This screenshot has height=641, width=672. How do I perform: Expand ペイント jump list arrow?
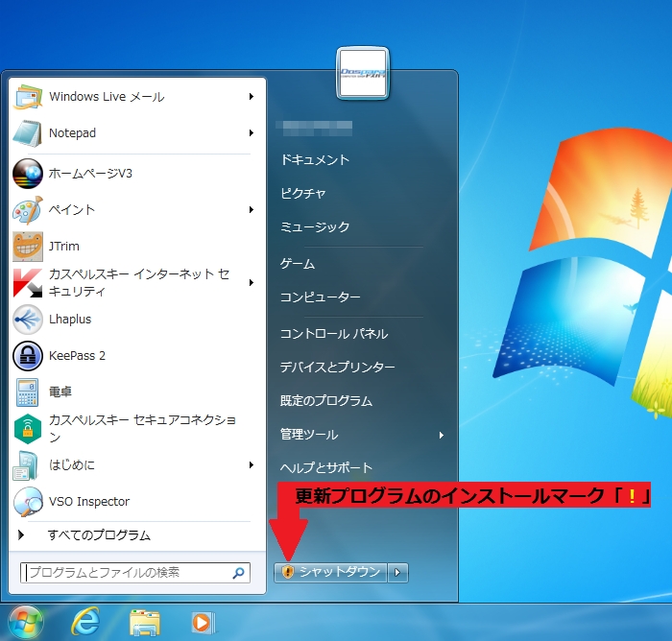pos(252,210)
